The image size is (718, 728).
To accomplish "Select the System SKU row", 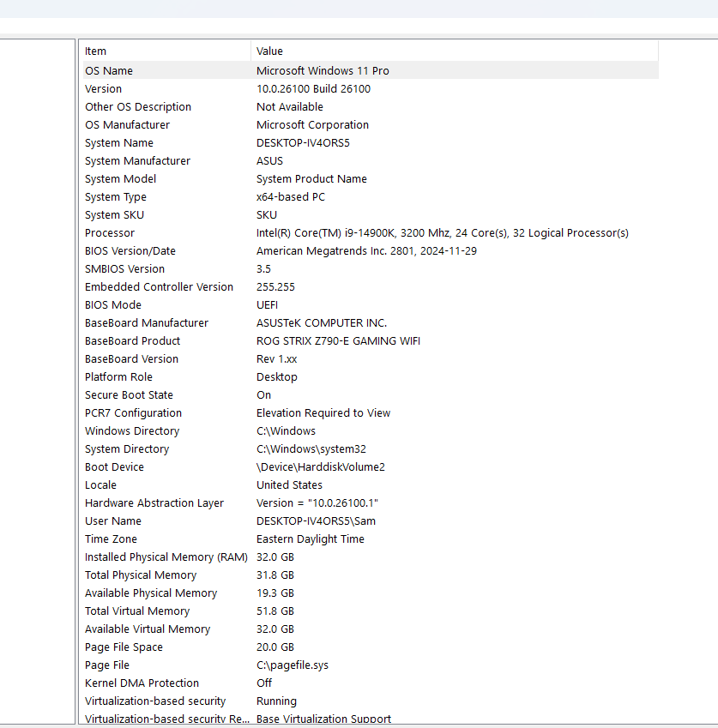I will tap(371, 215).
